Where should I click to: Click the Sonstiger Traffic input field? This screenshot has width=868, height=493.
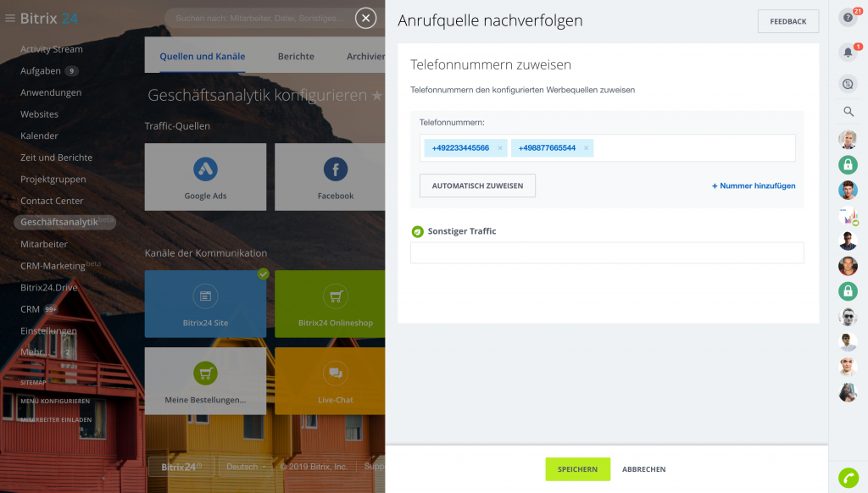607,253
